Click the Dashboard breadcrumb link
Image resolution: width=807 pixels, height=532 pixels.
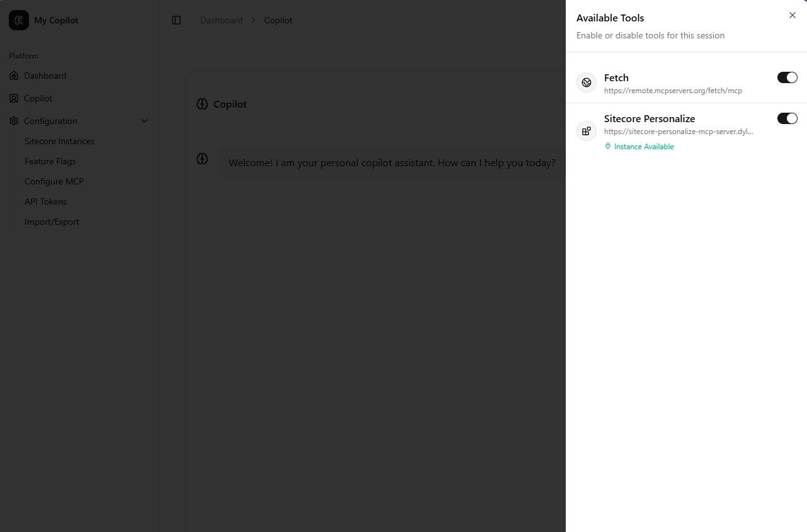click(222, 20)
